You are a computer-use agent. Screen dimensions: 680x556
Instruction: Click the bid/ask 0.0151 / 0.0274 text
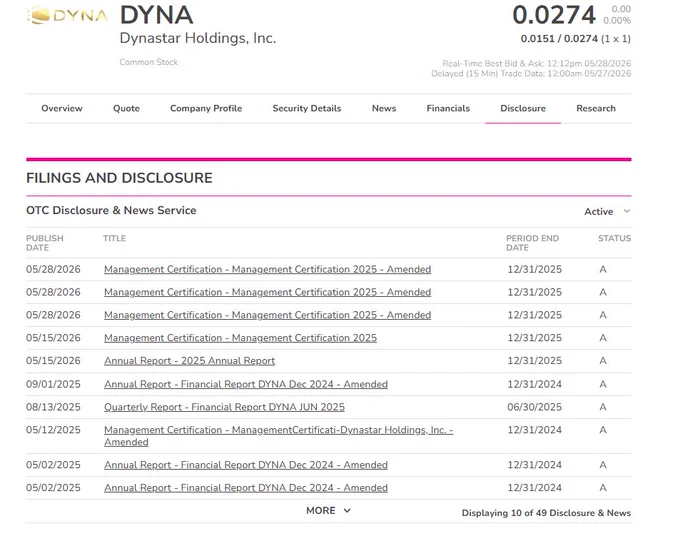tap(559, 39)
